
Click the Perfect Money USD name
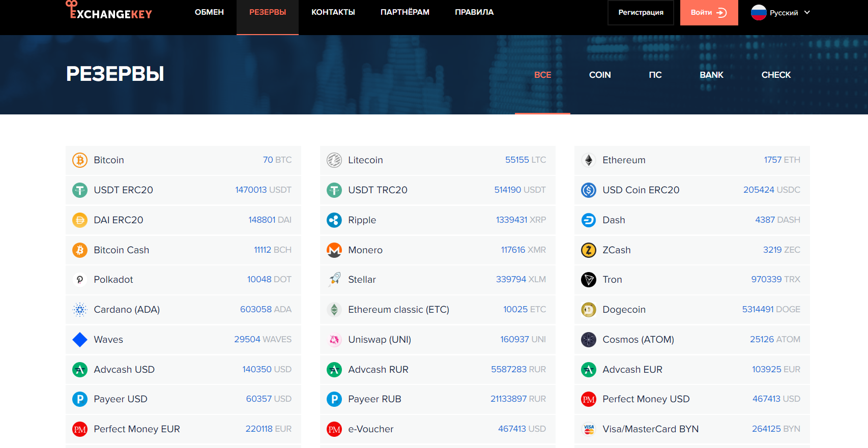pos(646,399)
